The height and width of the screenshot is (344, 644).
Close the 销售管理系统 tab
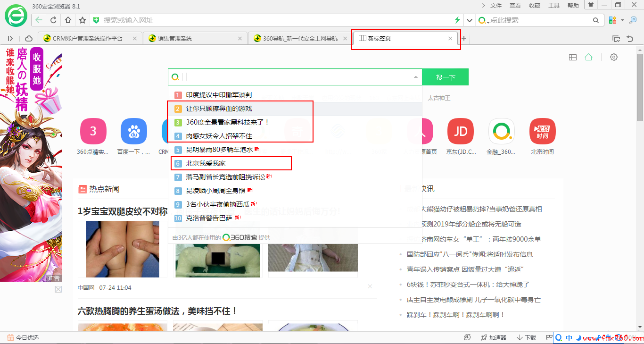(x=240, y=39)
